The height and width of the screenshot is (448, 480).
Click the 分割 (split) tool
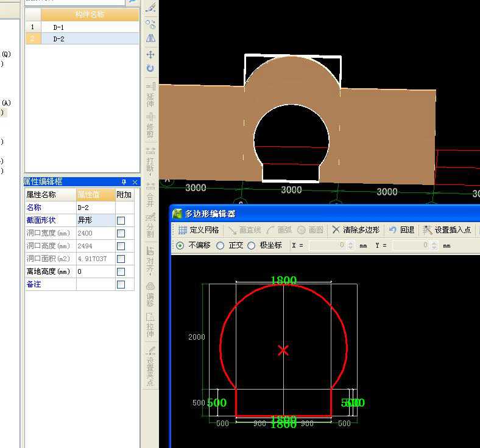point(150,225)
